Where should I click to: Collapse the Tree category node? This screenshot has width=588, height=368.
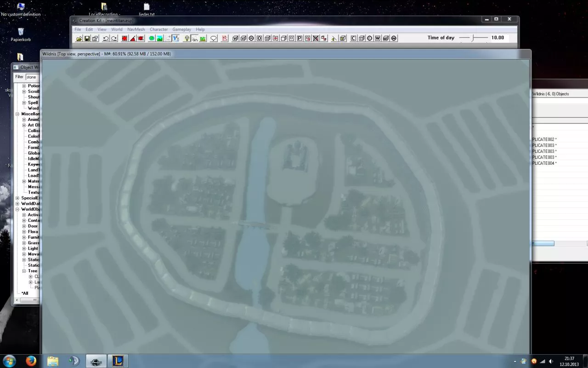tap(24, 271)
